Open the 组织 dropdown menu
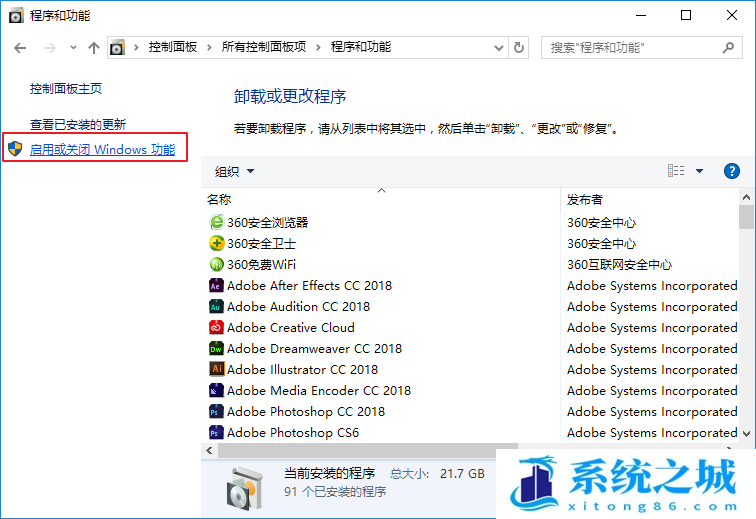This screenshot has width=756, height=519. tap(234, 171)
